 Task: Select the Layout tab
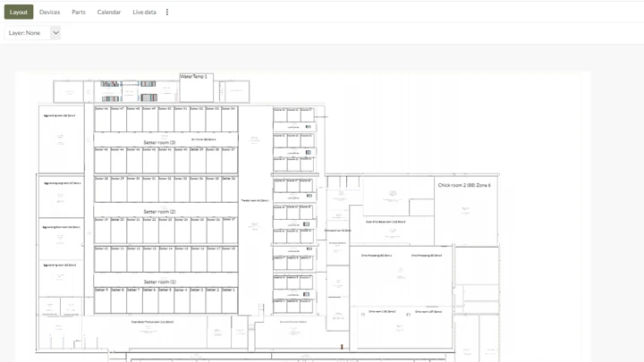click(19, 13)
